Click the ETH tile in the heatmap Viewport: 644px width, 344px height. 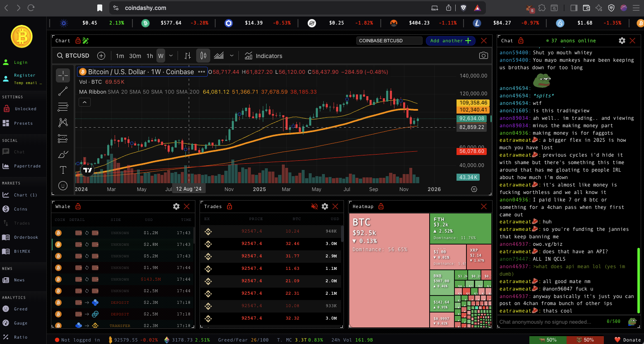coord(461,228)
